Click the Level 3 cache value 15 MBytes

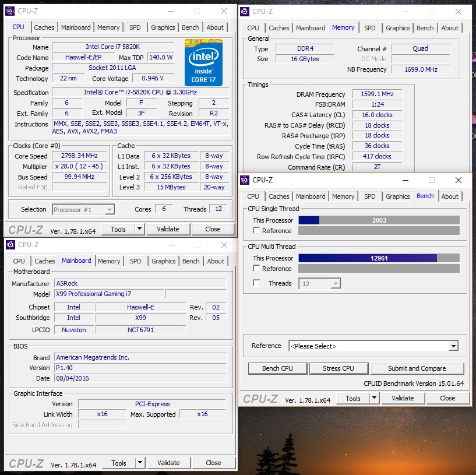point(171,187)
